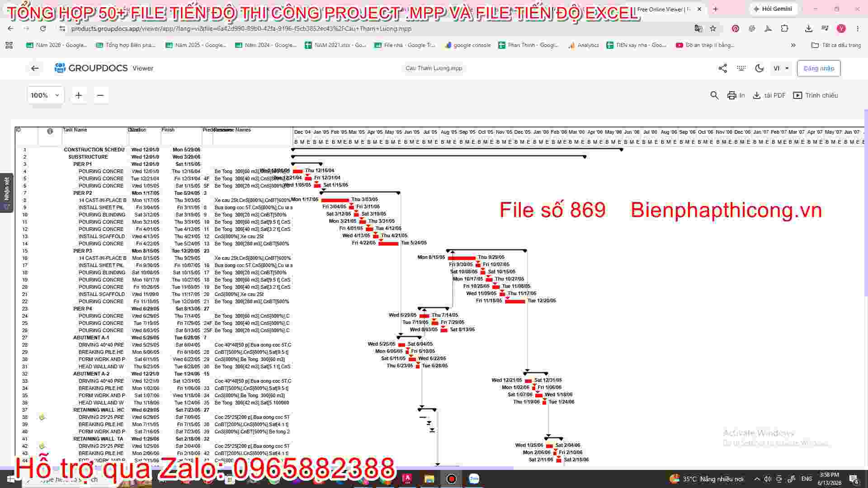Click the Pinterest extension icon

[736, 28]
